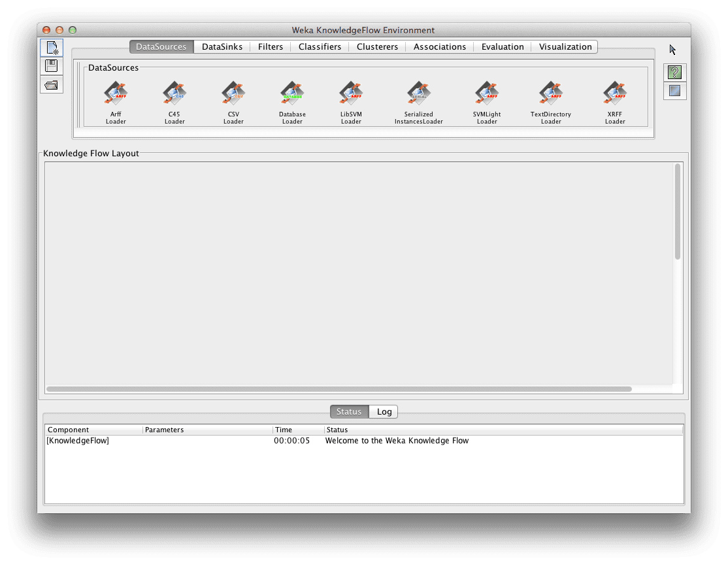
Task: Select the [KnowledgeFlow] component cell
Action: (78, 441)
